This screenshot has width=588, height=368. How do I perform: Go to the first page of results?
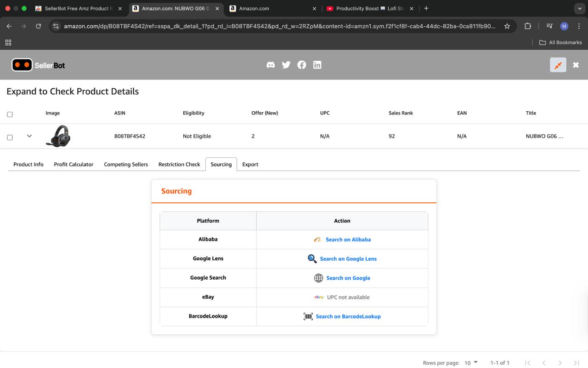coord(527,363)
